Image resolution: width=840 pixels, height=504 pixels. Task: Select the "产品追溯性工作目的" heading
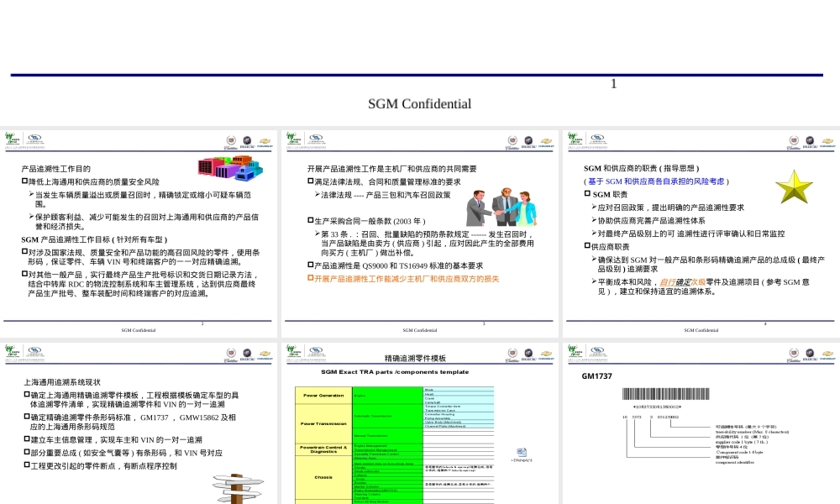click(x=55, y=169)
